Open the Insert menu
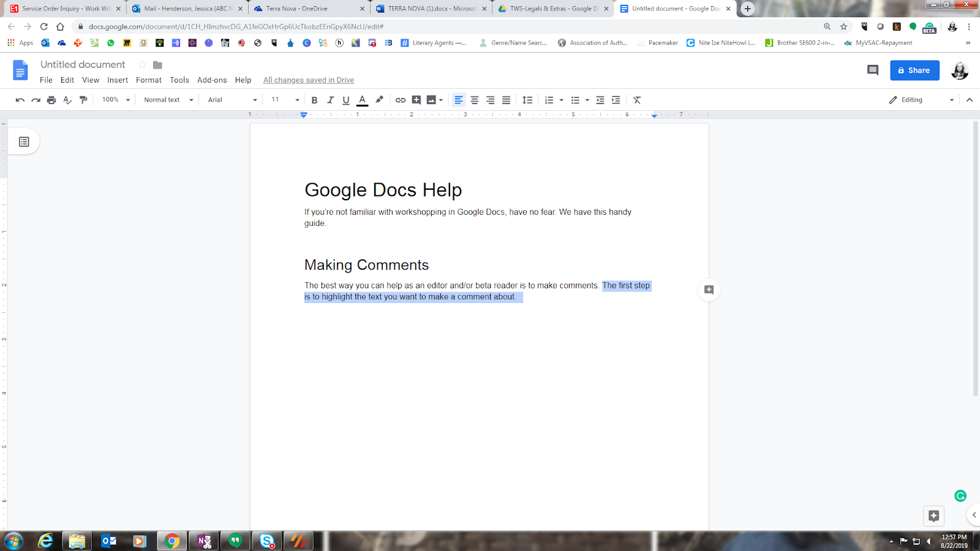This screenshot has height=551, width=980. 118,80
